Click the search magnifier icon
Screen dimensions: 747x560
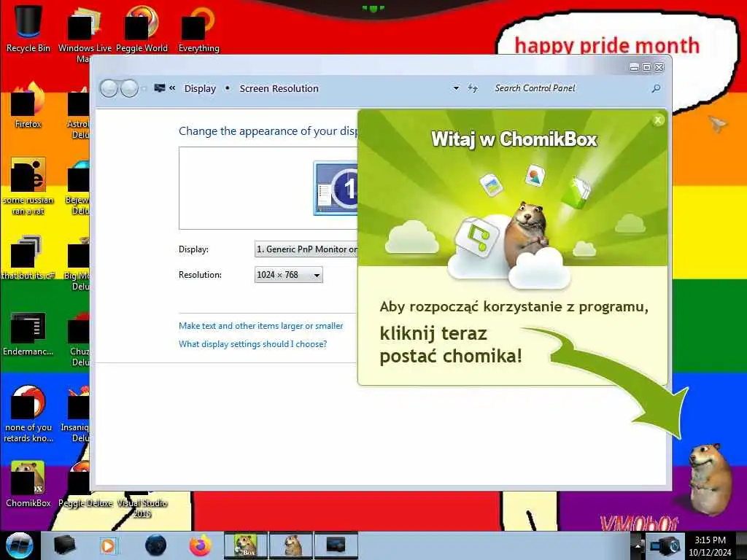(656, 88)
